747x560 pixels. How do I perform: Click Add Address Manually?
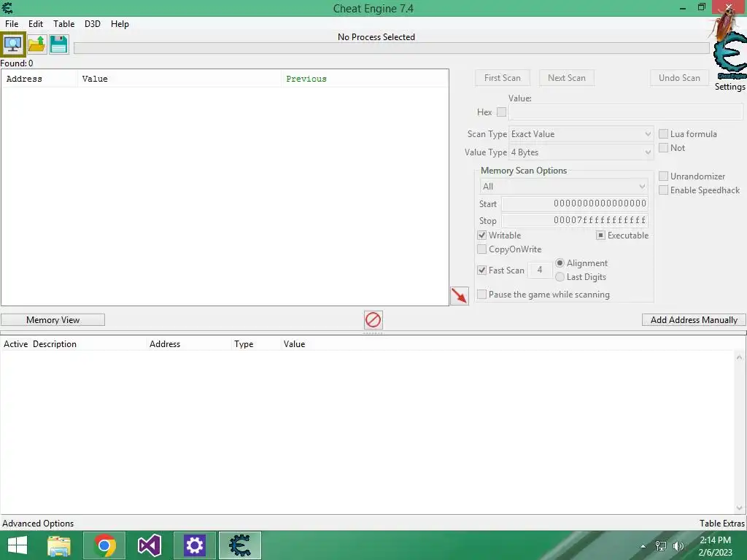[x=694, y=320]
